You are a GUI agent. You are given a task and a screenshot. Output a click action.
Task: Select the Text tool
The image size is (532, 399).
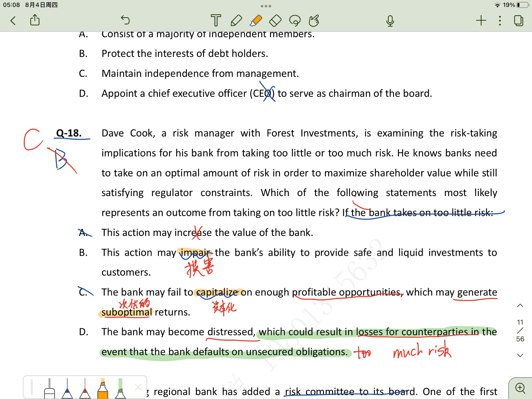216,20
